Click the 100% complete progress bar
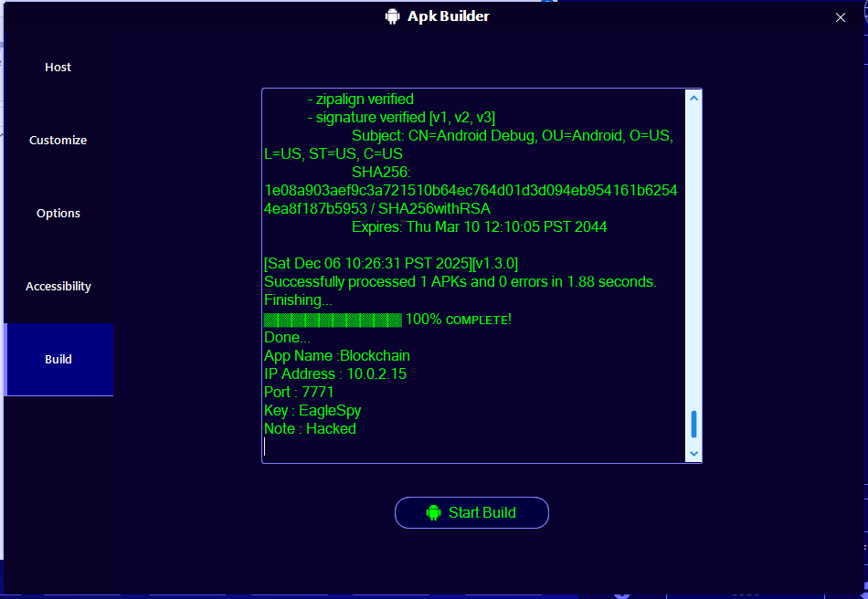 click(333, 320)
